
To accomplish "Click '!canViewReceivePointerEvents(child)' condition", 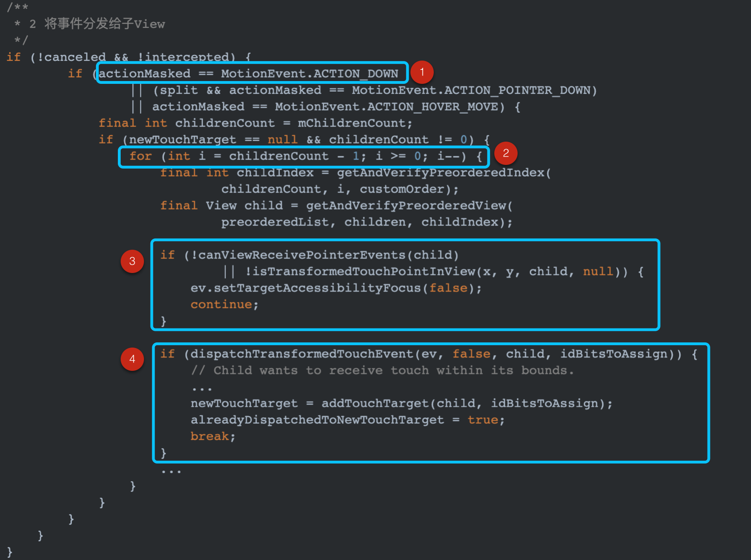I will pyautogui.click(x=325, y=255).
